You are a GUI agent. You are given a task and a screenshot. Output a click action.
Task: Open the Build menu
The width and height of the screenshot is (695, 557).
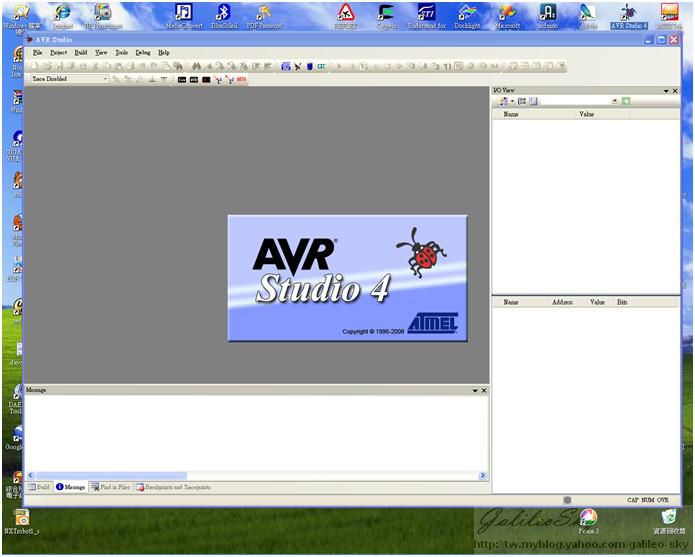(x=81, y=53)
